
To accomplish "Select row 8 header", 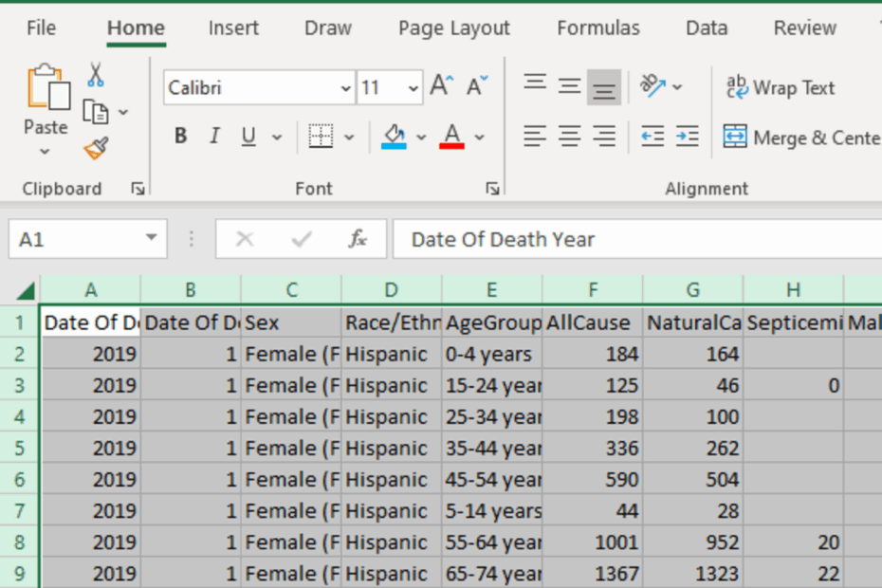I will point(20,542).
